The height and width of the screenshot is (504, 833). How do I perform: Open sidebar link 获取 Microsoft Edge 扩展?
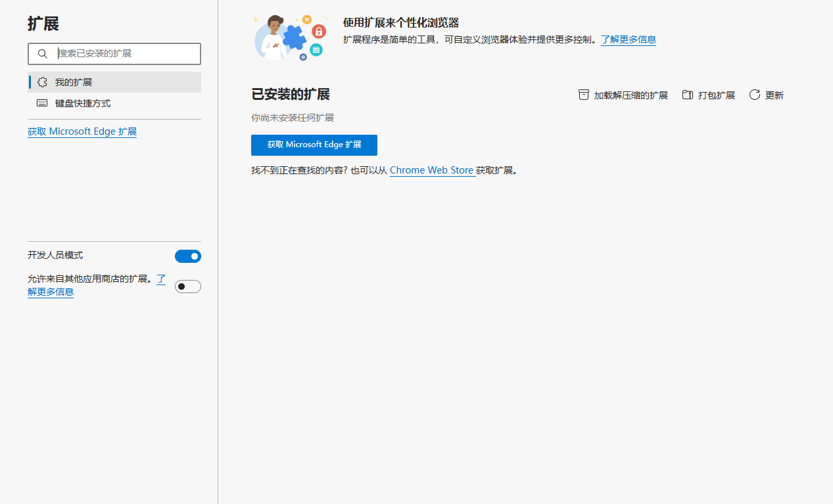tap(82, 131)
